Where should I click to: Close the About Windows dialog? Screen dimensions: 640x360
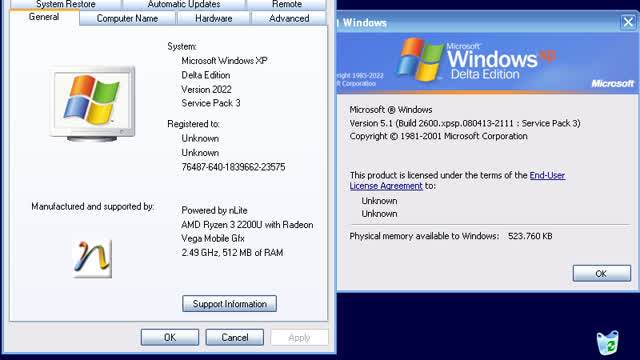pyautogui.click(x=628, y=22)
